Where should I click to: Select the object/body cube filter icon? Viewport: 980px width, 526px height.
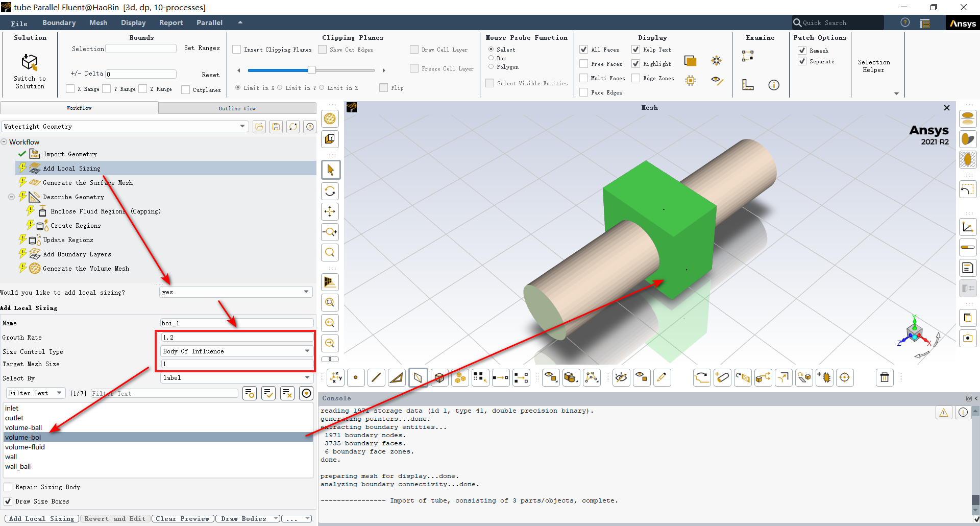pyautogui.click(x=439, y=377)
